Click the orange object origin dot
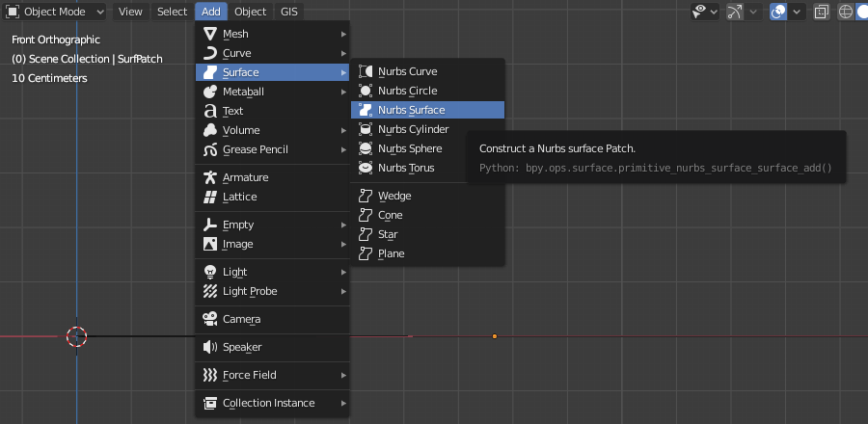 point(495,336)
